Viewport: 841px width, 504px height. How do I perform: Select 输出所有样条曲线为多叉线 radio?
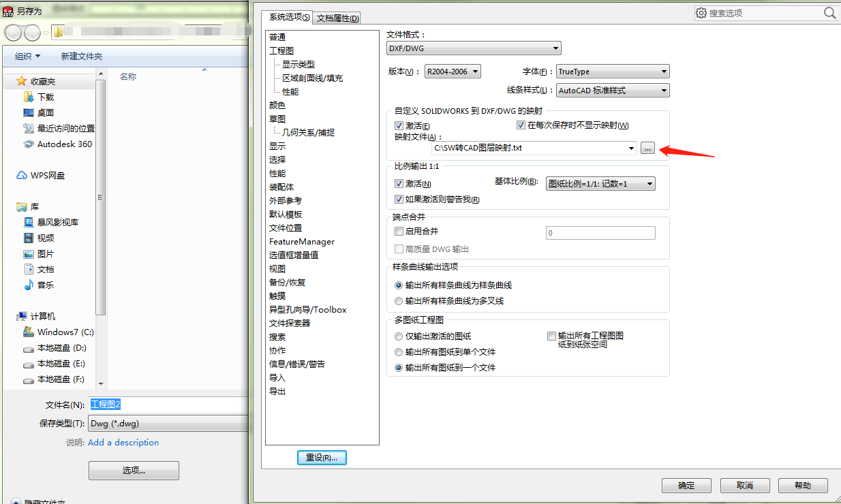tap(399, 300)
